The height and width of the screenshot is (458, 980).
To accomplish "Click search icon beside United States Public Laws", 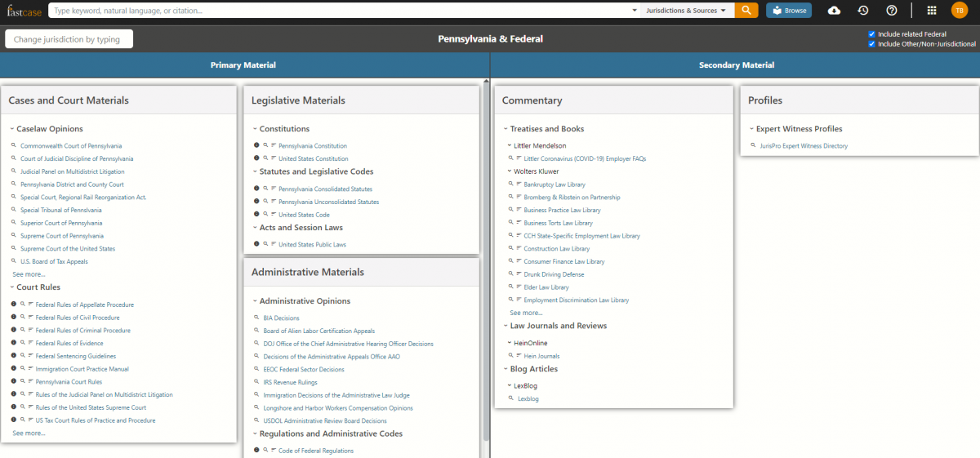I will point(266,244).
